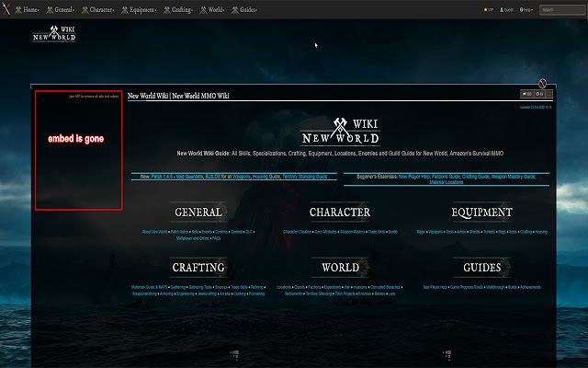Open the more options ellipsis button
Viewport: 588px width, 368px height.
tap(549, 94)
